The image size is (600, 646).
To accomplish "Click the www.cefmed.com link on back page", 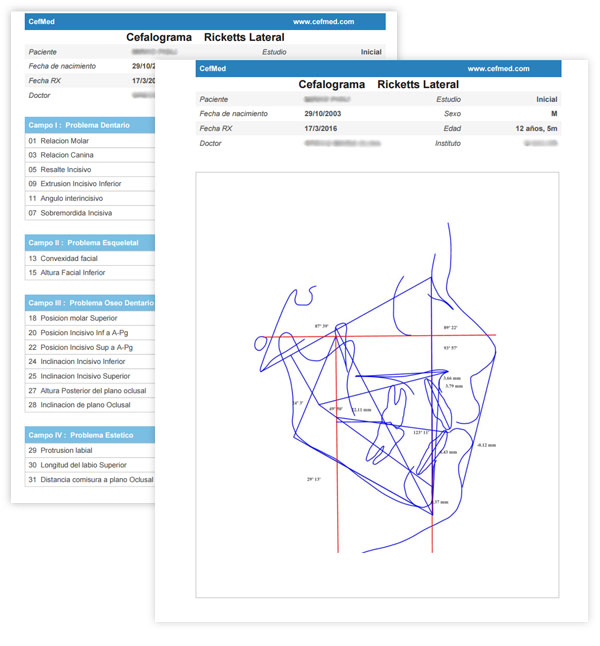I will click(x=323, y=22).
